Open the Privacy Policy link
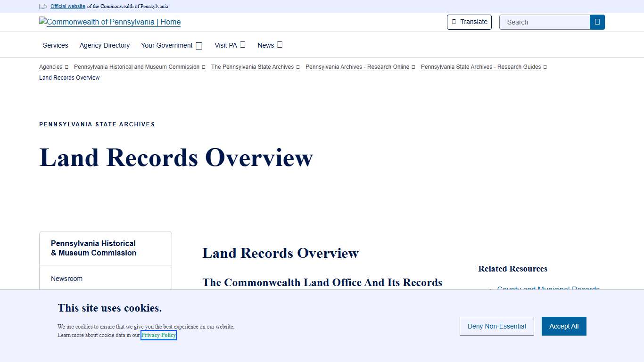 pyautogui.click(x=158, y=335)
